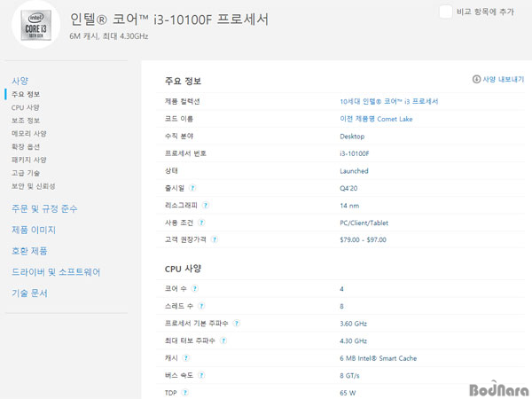
Task: Click the help icon next to 버스 속도
Action: click(201, 375)
